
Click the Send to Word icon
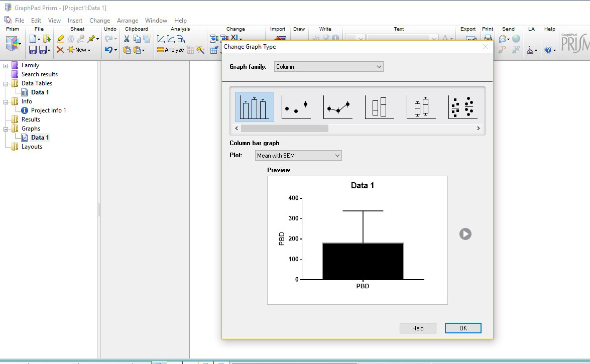click(516, 50)
